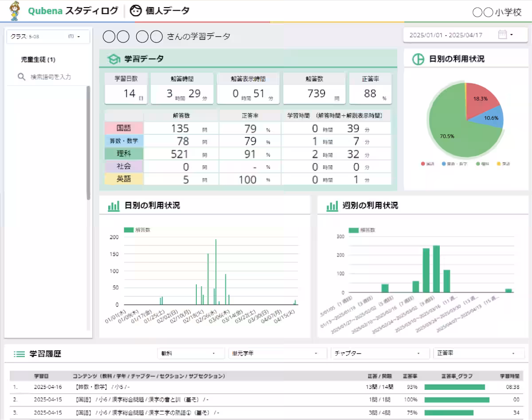Click the bar chart icon for daily usage panel
The width and height of the screenshot is (532, 420).
pos(114,206)
